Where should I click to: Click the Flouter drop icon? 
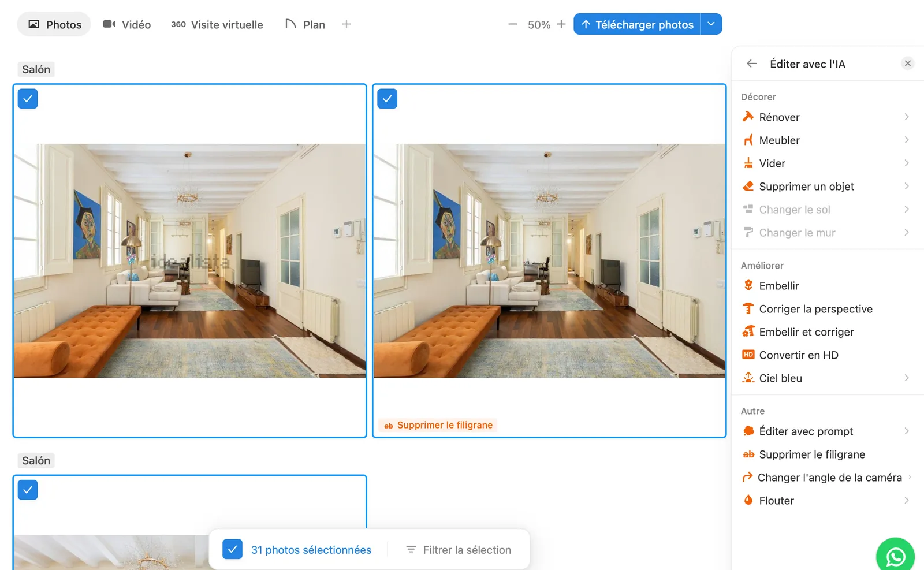pos(748,500)
